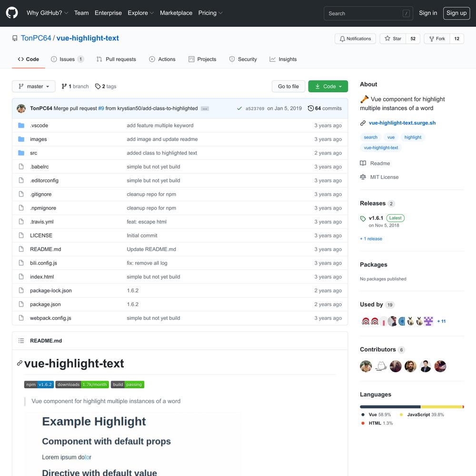Screen dimensions: 476x476
Task: Open the vue-highlight-text.surge.sh link
Action: tap(402, 123)
